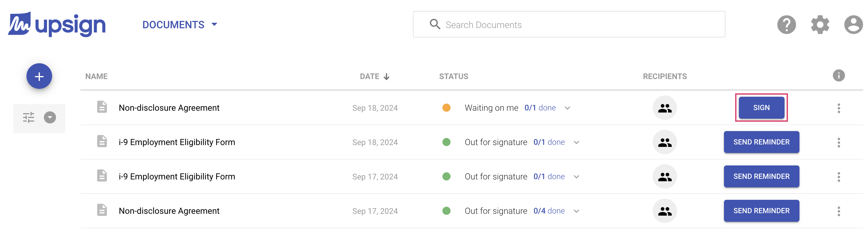Click the upsign logo
This screenshot has height=236, width=868.
[x=57, y=24]
